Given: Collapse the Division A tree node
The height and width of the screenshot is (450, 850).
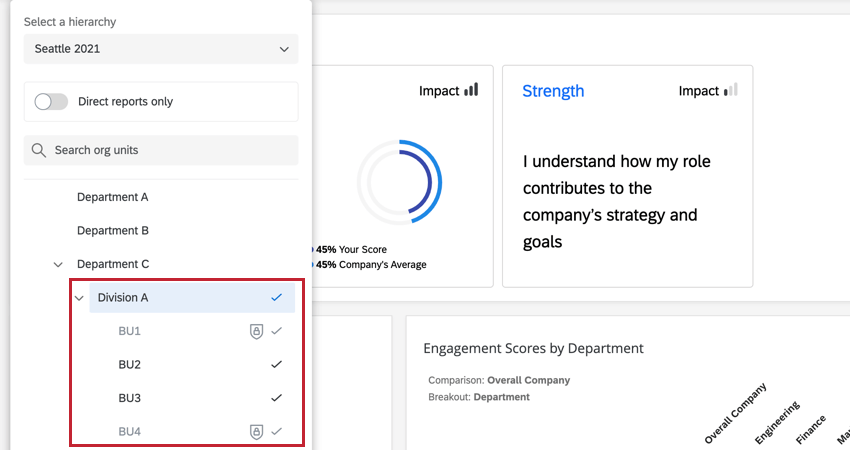Looking at the screenshot, I should pos(79,298).
